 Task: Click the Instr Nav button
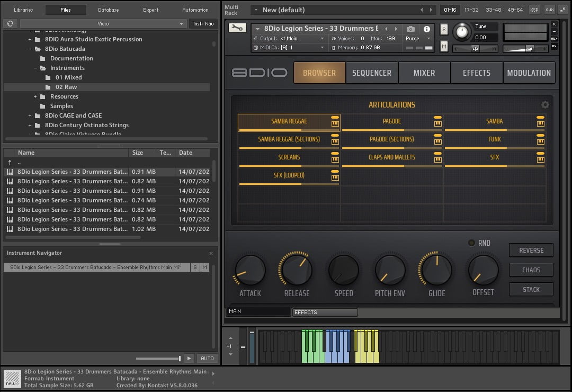[203, 23]
